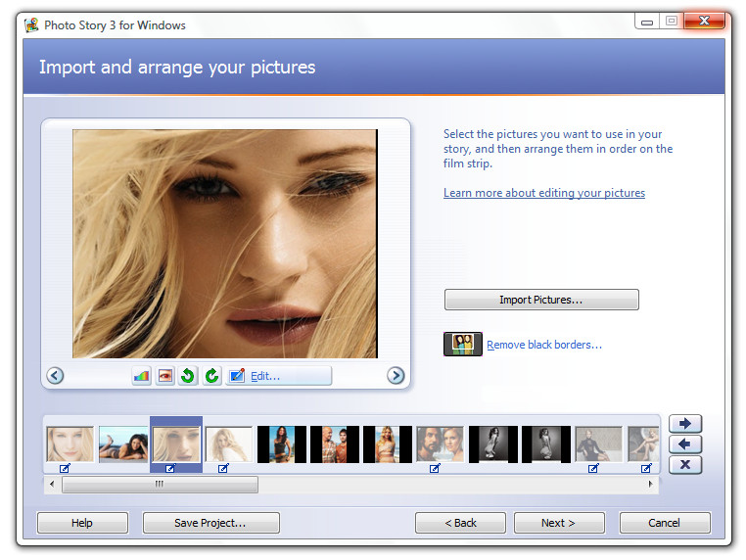Image resolution: width=746 pixels, height=560 pixels.
Task: Select the beach woman lying down thumbnail
Action: [x=123, y=443]
